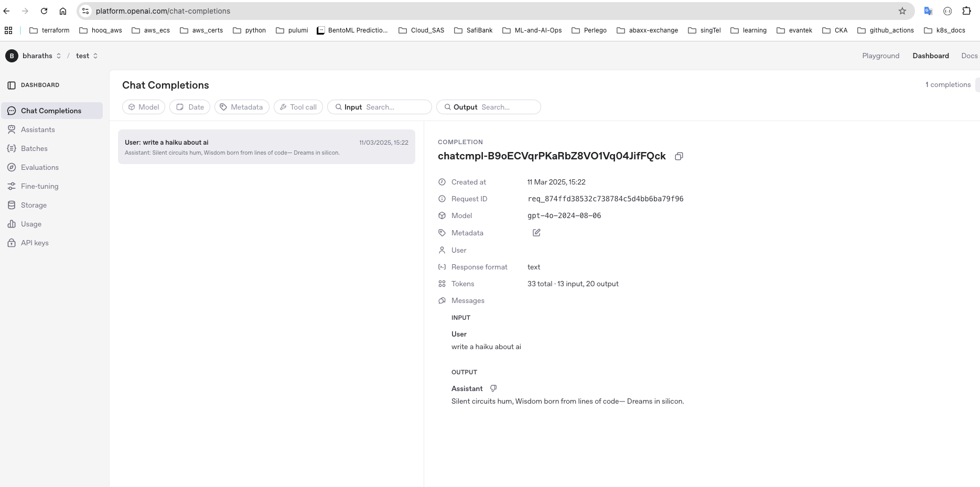This screenshot has height=487, width=980.
Task: Open Batches in the sidebar
Action: [x=52, y=148]
